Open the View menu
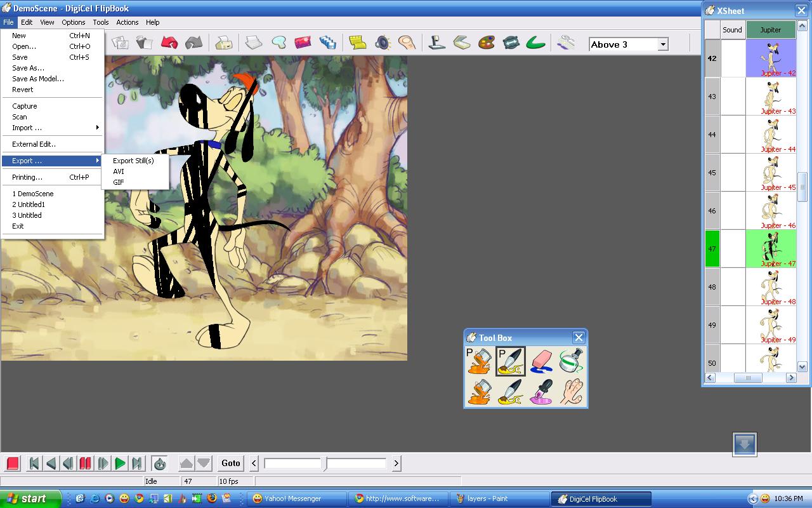 click(48, 22)
